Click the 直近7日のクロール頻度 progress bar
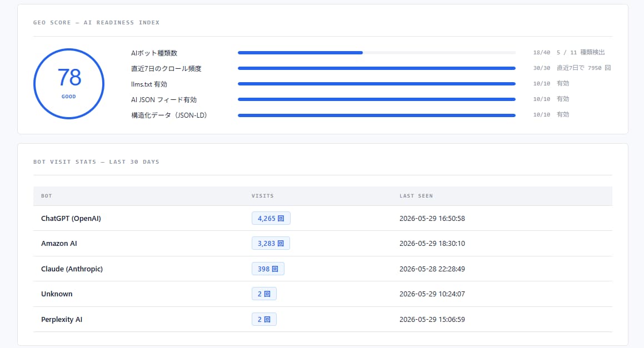The width and height of the screenshot is (644, 348). click(377, 68)
